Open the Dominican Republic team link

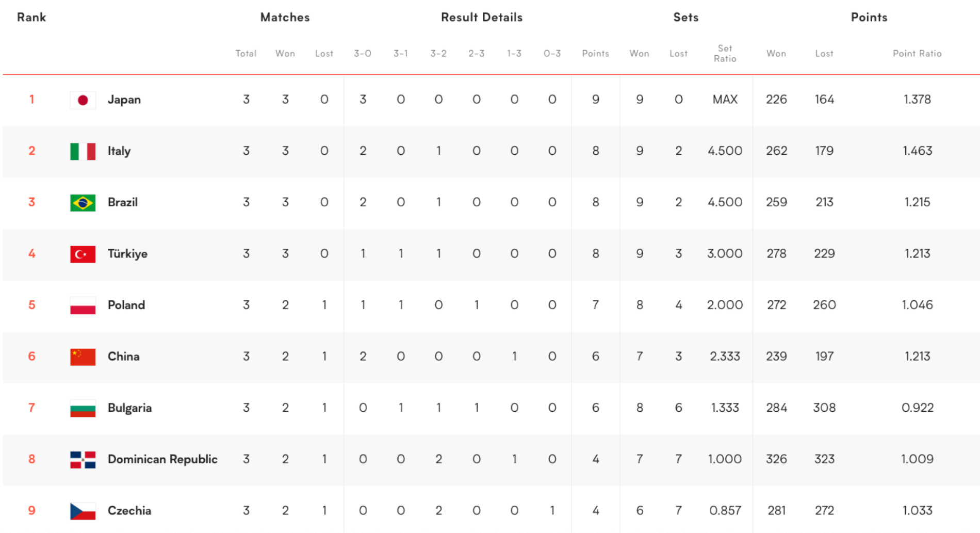[162, 459]
